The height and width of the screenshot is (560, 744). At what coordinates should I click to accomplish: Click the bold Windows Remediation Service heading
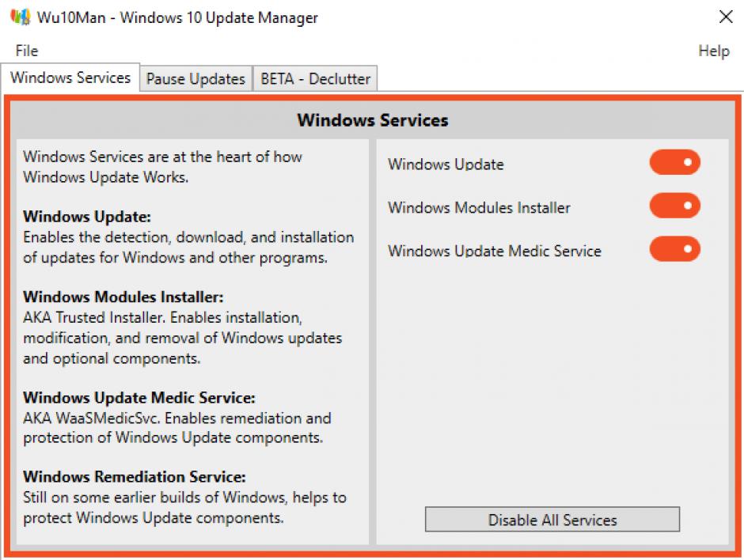135,477
